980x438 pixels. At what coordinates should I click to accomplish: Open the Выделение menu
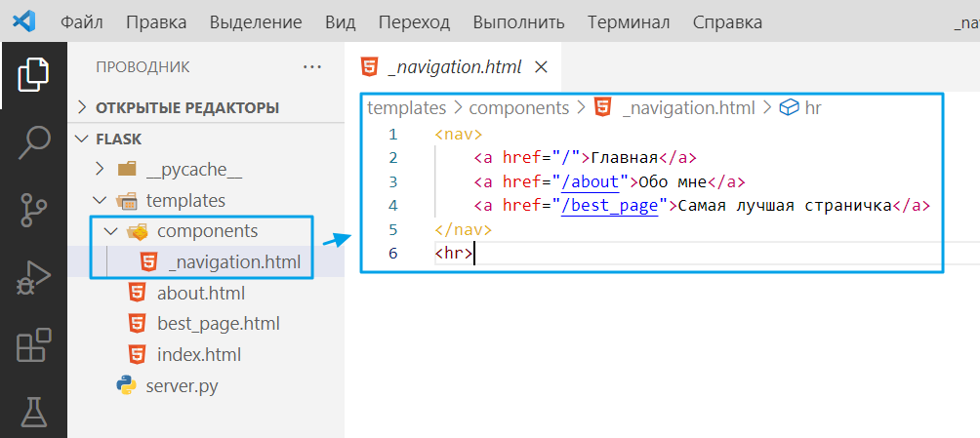(x=256, y=22)
